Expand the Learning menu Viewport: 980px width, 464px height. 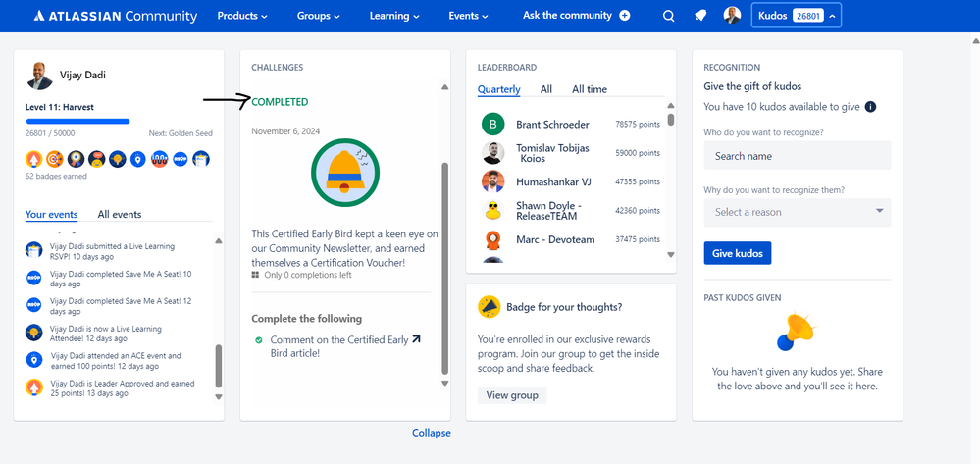[393, 16]
